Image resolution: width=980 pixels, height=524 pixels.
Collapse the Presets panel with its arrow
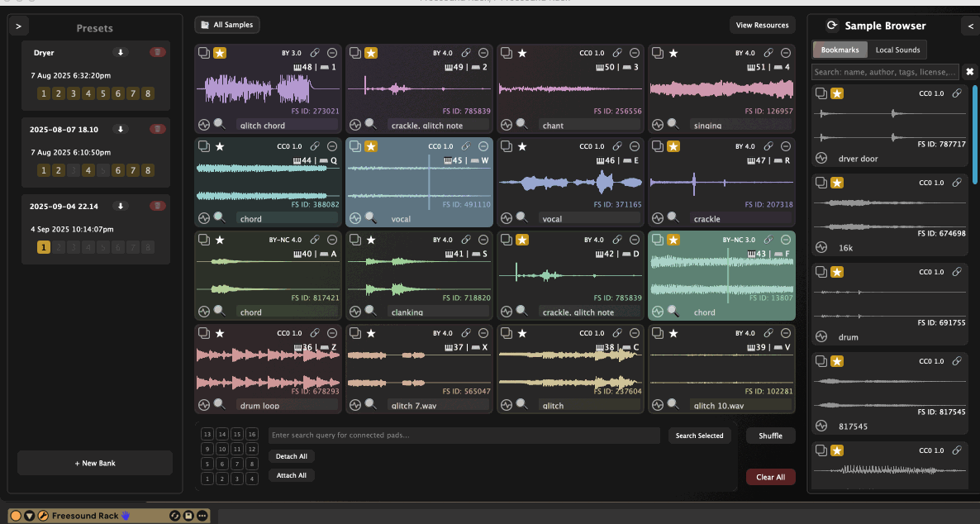coord(18,25)
